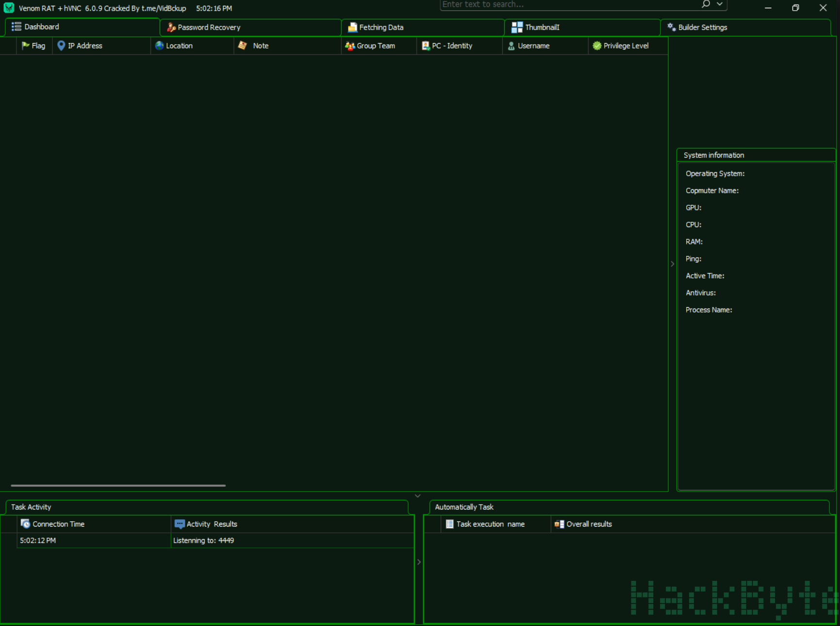
Task: Select the 'Listenning to: 4449' activity result
Action: (293, 541)
